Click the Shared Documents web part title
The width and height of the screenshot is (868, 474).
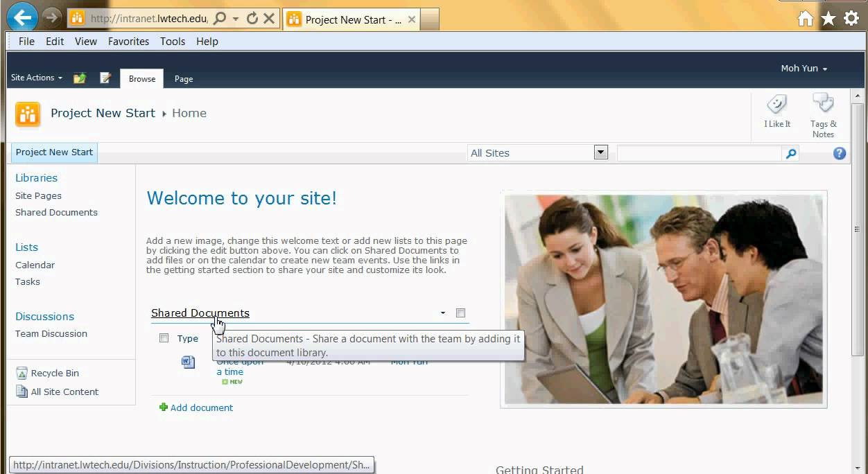tap(200, 313)
